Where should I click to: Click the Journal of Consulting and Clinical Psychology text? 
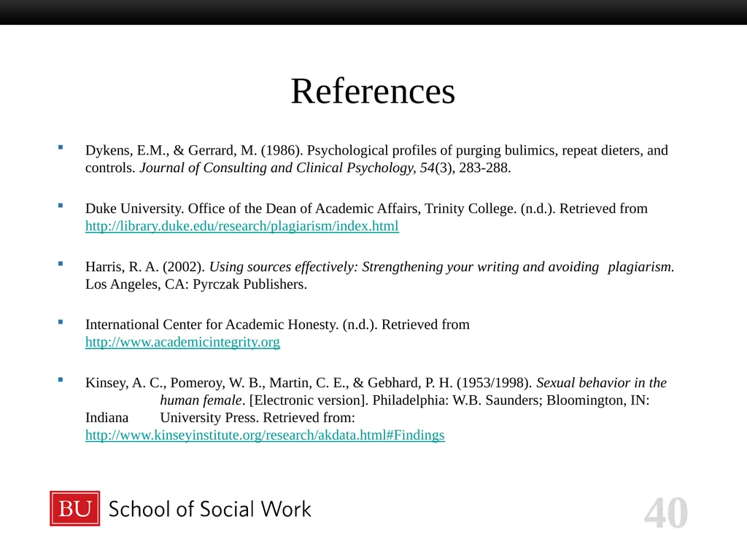tap(277, 168)
